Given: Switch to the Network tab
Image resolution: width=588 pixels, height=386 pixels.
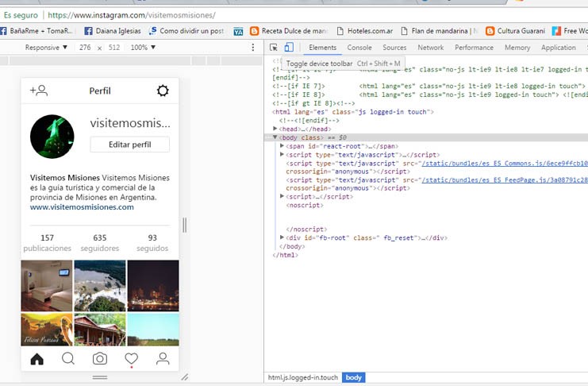Looking at the screenshot, I should (431, 48).
